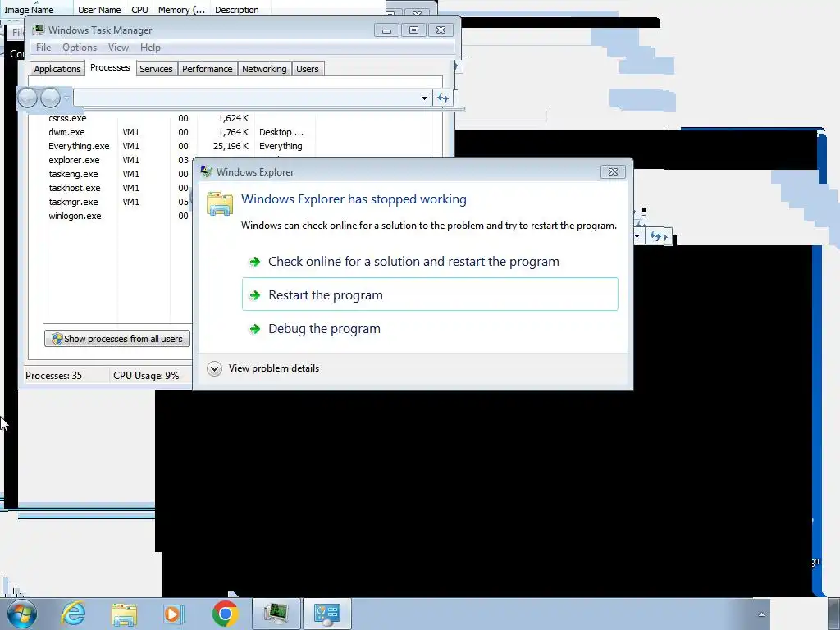Open the Control Panel taskbar button
The image size is (840, 630).
click(326, 614)
